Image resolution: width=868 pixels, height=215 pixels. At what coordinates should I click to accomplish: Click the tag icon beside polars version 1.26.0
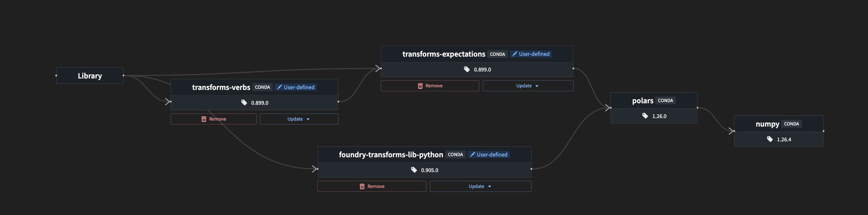(x=645, y=116)
